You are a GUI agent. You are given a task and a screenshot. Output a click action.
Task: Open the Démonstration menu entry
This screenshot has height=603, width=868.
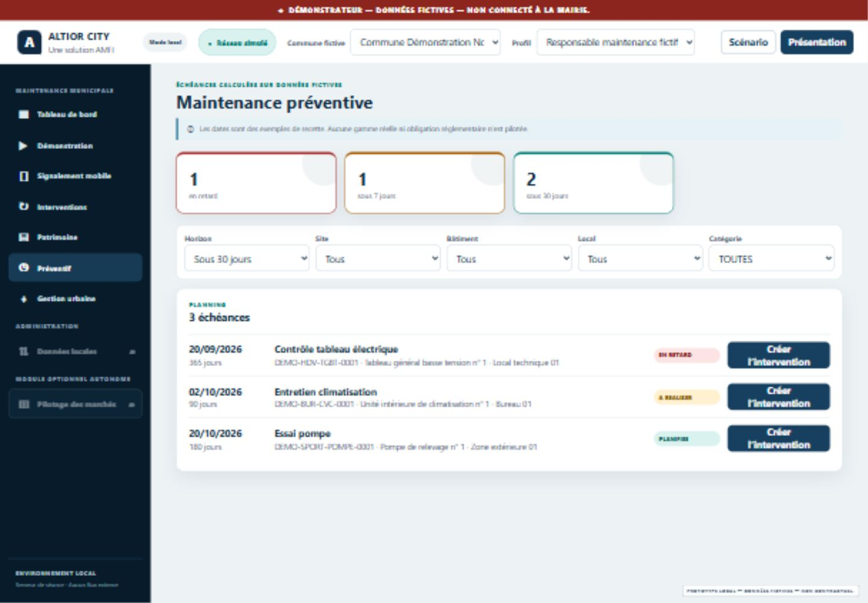click(75, 146)
